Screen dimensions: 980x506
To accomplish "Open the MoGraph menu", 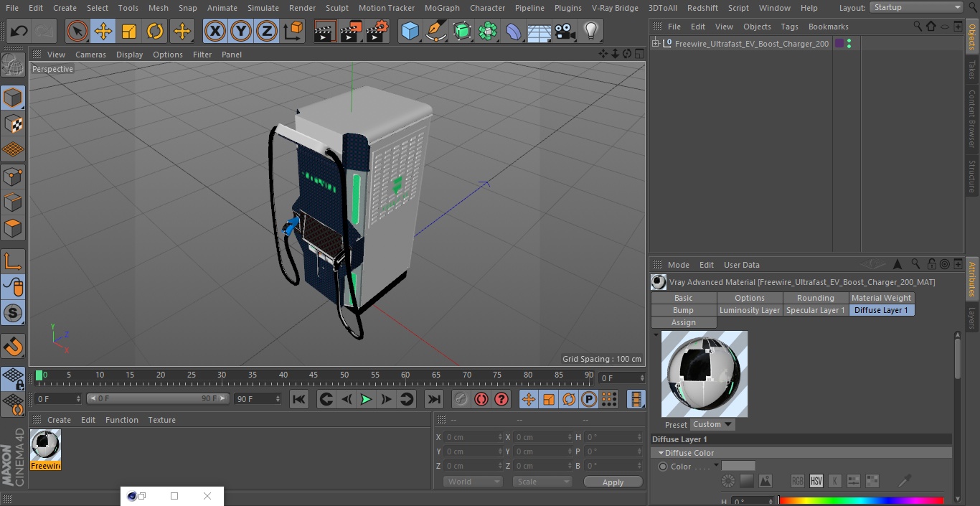I will [x=442, y=8].
